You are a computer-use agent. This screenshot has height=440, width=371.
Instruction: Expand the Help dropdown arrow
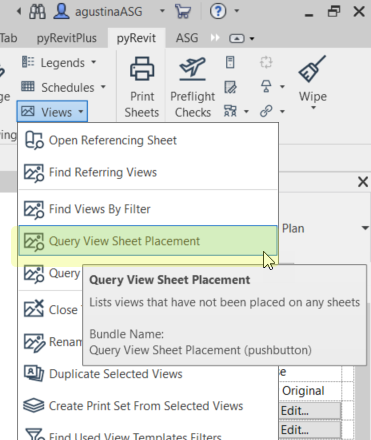[x=237, y=11]
